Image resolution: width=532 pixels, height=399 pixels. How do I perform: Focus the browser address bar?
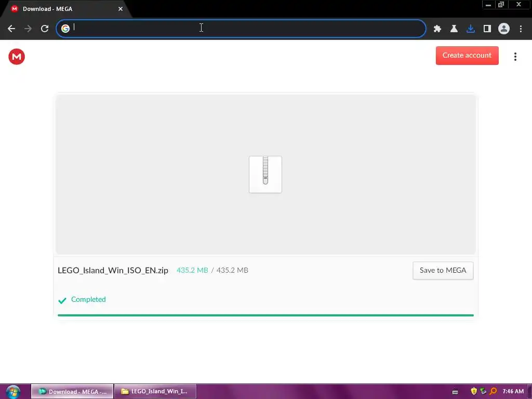(241, 29)
